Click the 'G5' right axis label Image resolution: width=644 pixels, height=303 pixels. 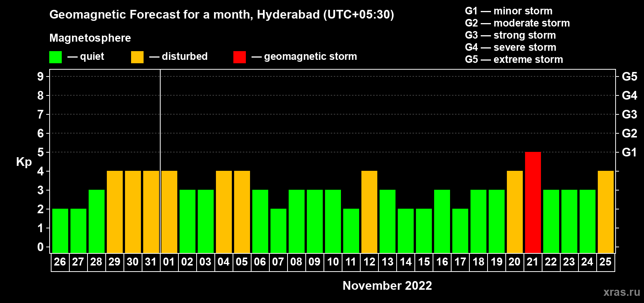click(629, 77)
